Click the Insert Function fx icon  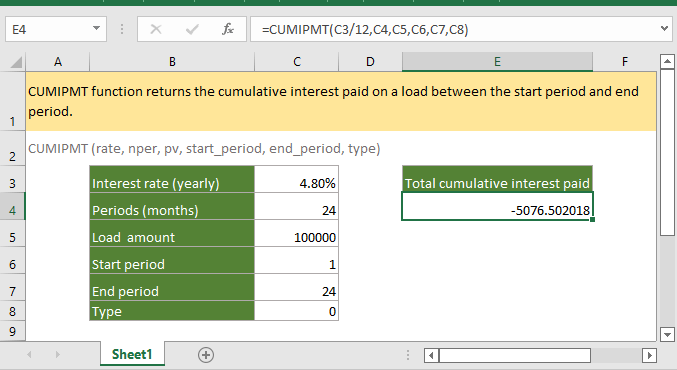(228, 29)
